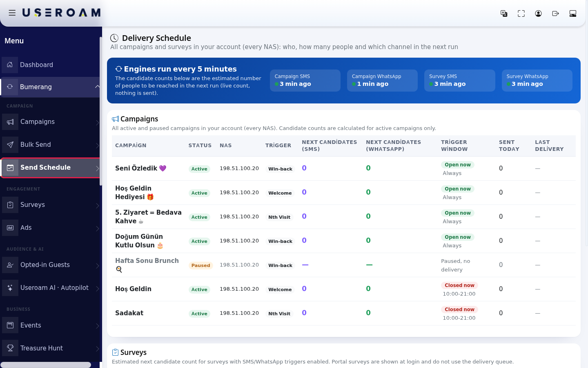Click the Surveys clipboard icon in sidebar

click(10, 205)
